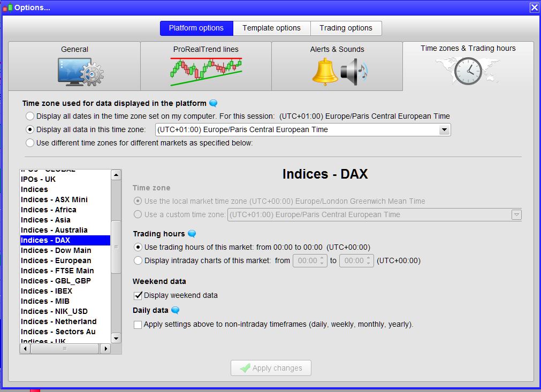The image size is (541, 392).
Task: Select 'Indices - NIK_USD' market
Action: click(65, 312)
